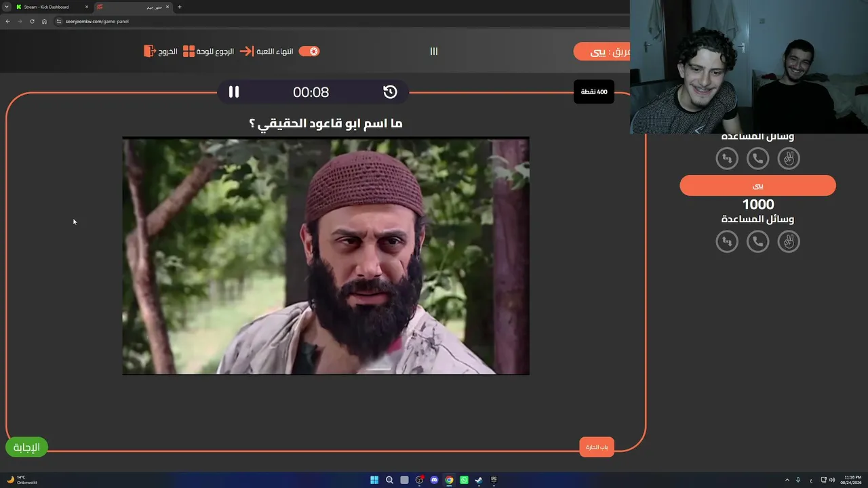Click the orange team name bar above 1000

758,186
